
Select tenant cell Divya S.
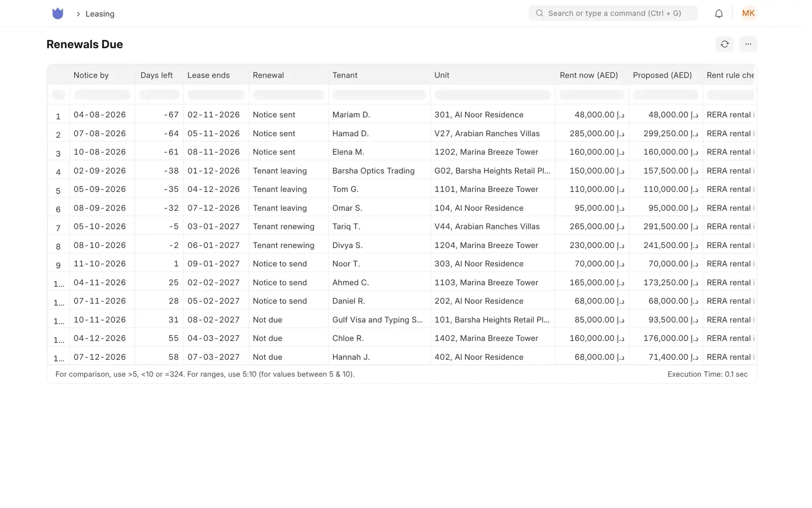(x=379, y=245)
